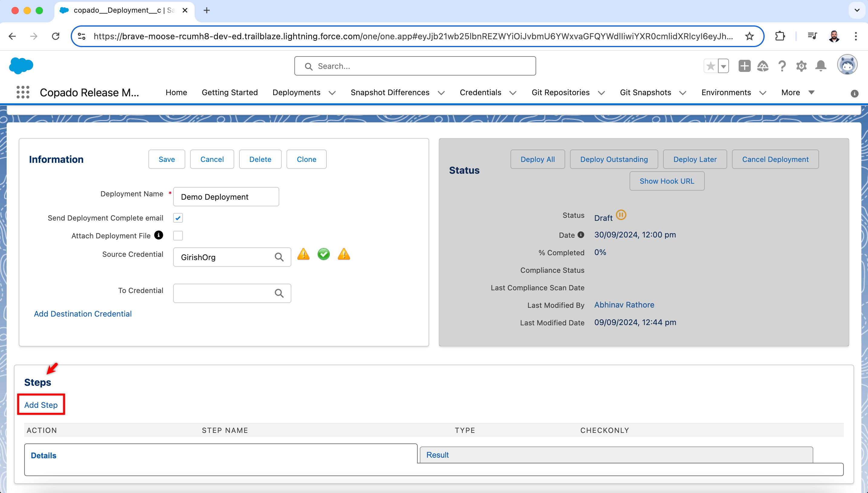Viewport: 868px width, 493px height.
Task: Click the Global Actions plus icon
Action: point(744,66)
